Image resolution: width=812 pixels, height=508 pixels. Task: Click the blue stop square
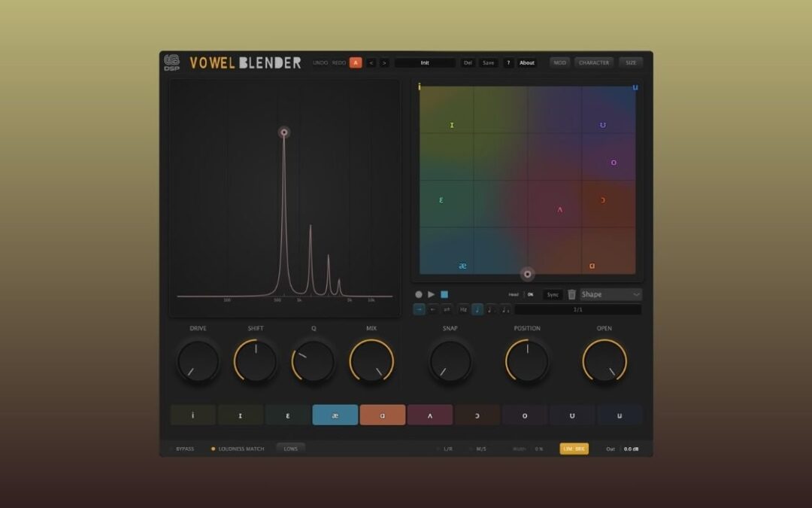click(x=444, y=294)
